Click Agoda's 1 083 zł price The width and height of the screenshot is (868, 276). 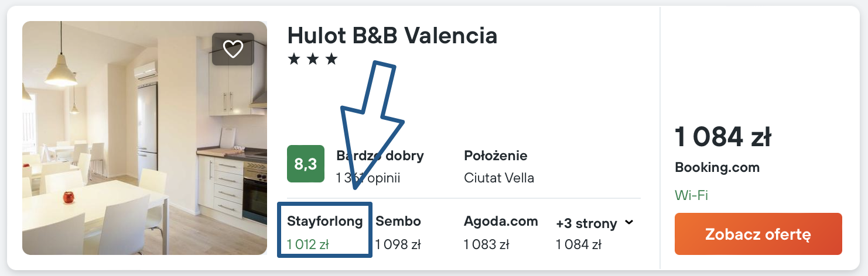pos(487,244)
